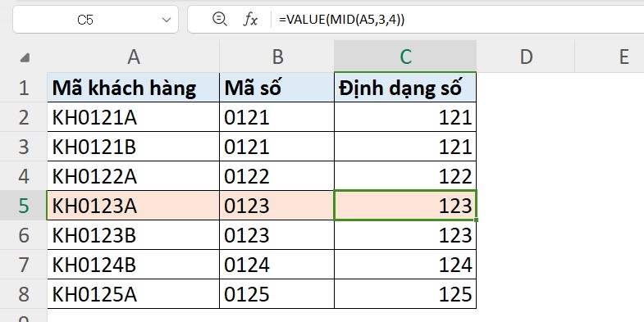Expand the Name Box dropdown arrow

[x=166, y=20]
